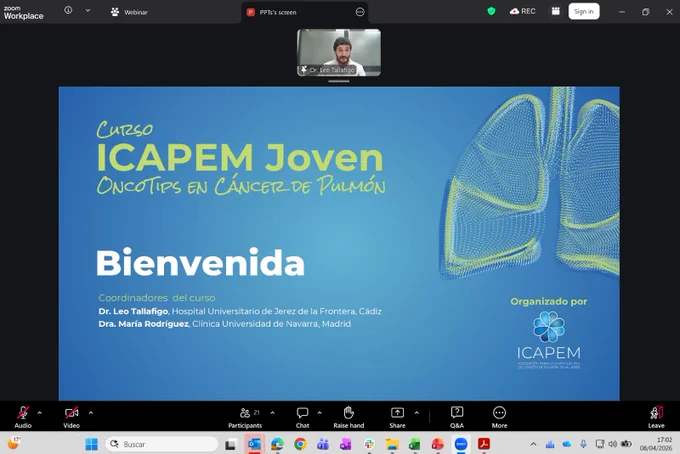Open options on PPTs's screen tab

[x=360, y=12]
